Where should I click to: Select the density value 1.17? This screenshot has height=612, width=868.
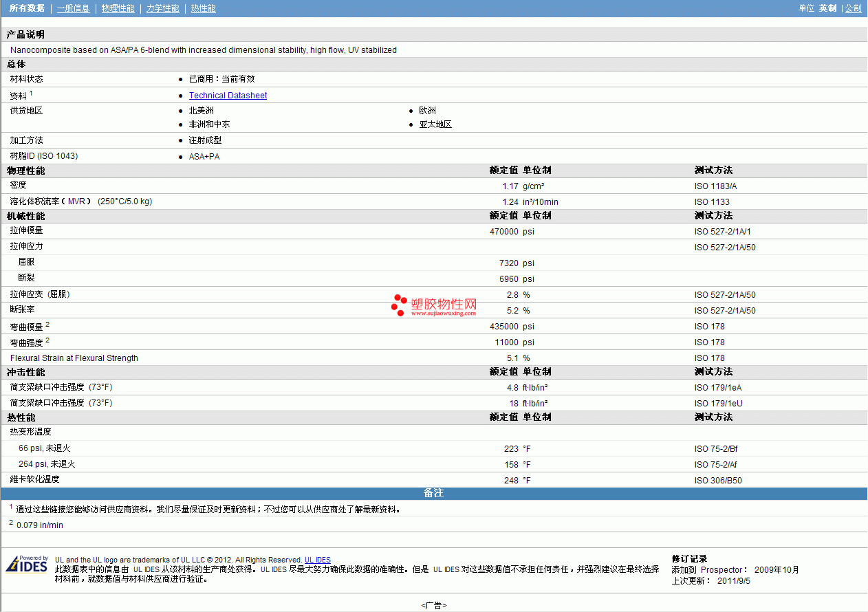tap(510, 186)
